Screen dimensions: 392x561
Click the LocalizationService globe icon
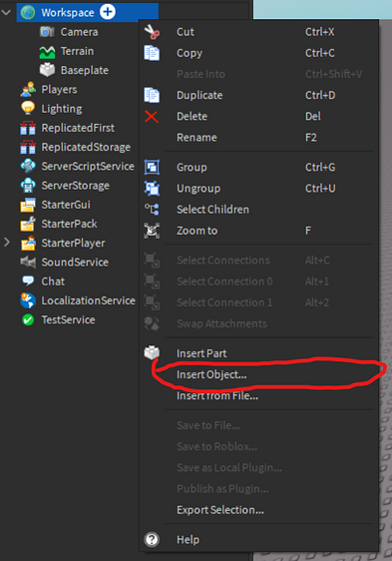coord(28,300)
